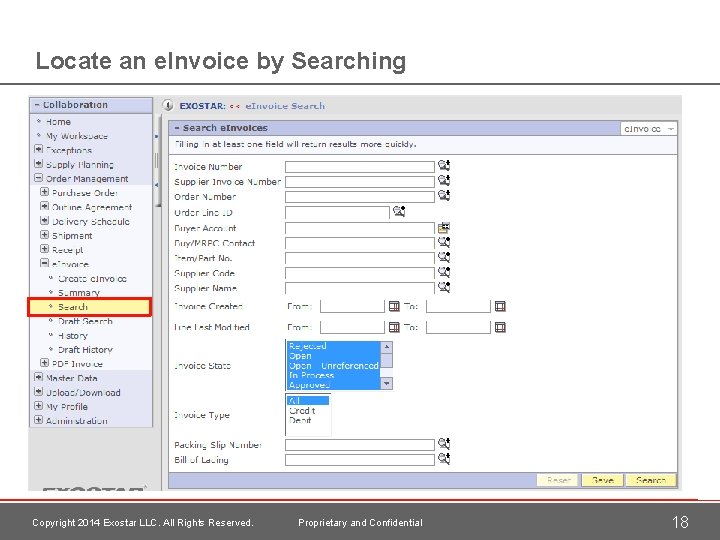Expand the Outline Agreement node
The height and width of the screenshot is (540, 720).
click(x=45, y=206)
